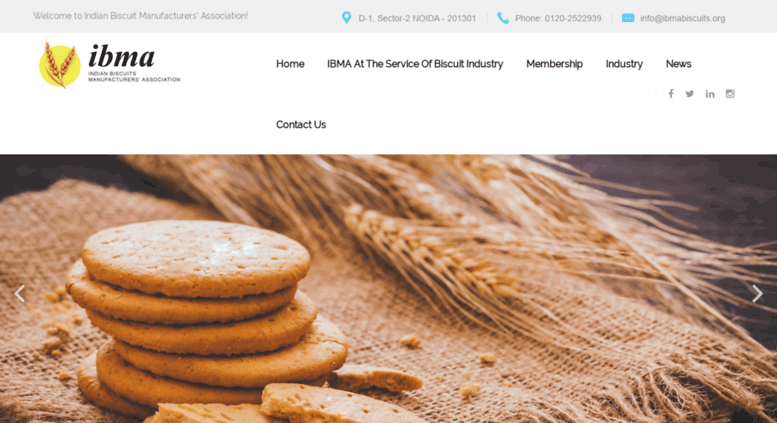Click the ibma wheat logo

(110, 65)
